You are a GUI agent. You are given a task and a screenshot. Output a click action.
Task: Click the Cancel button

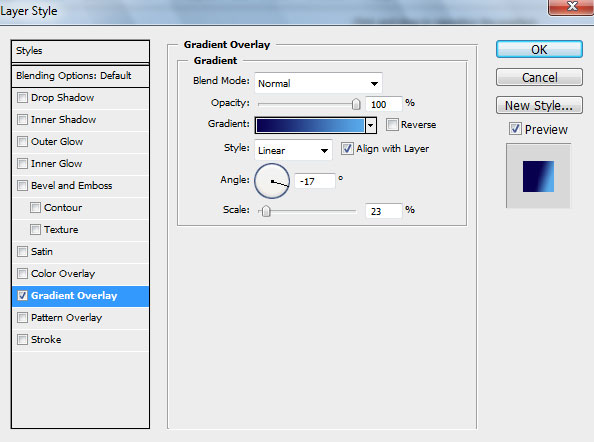coord(539,77)
